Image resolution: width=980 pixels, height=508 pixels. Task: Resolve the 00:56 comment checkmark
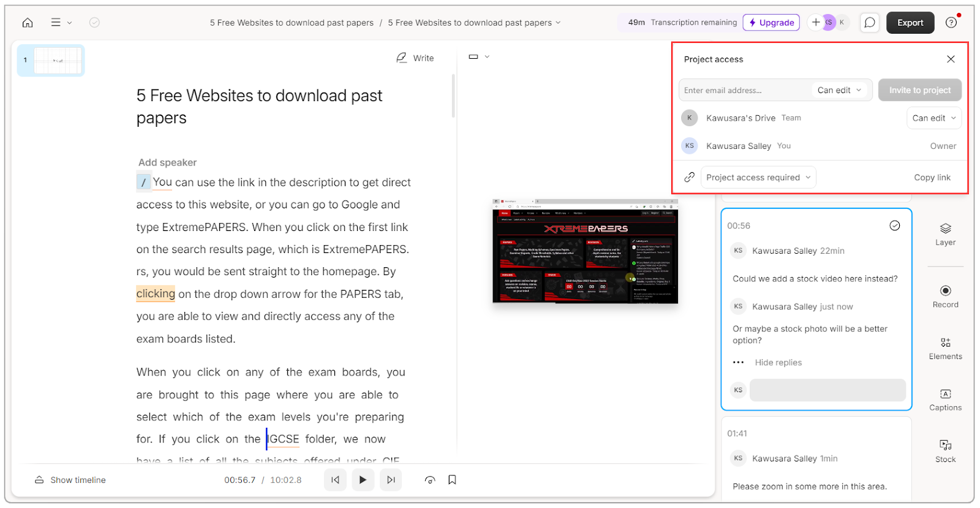coord(895,226)
